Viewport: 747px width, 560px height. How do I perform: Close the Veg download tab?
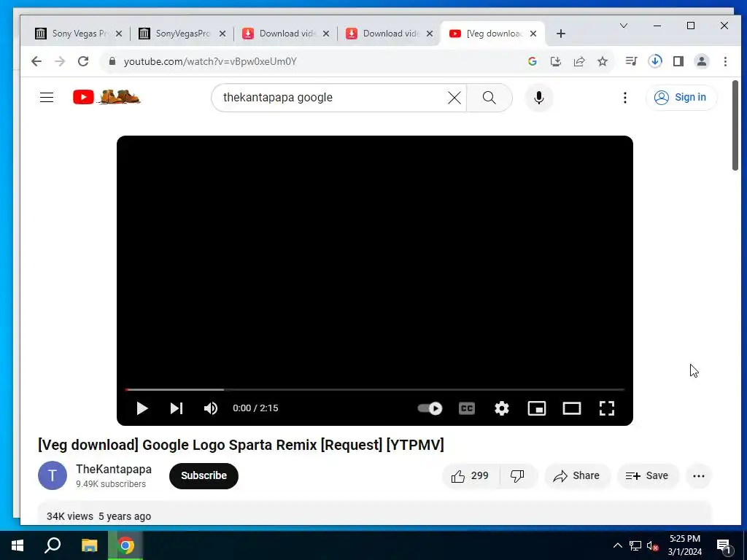[x=533, y=34]
